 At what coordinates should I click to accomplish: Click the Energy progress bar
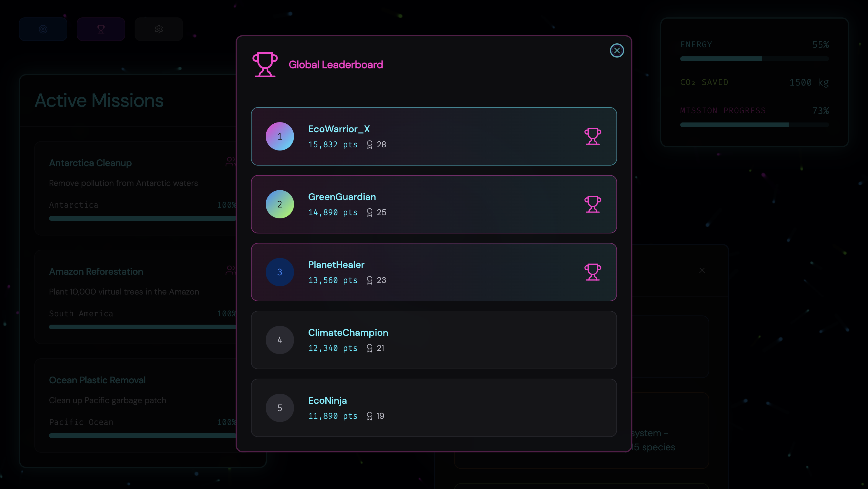(x=754, y=59)
